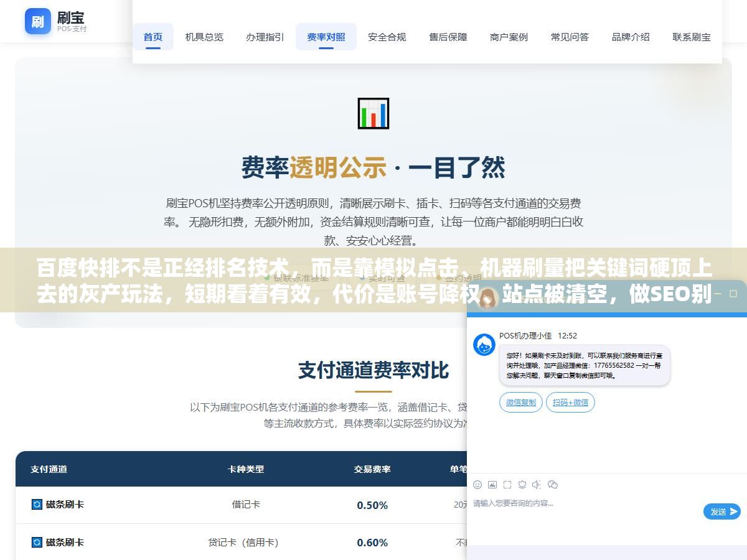Click the rating flower icon in the chat toolbar

click(x=522, y=484)
